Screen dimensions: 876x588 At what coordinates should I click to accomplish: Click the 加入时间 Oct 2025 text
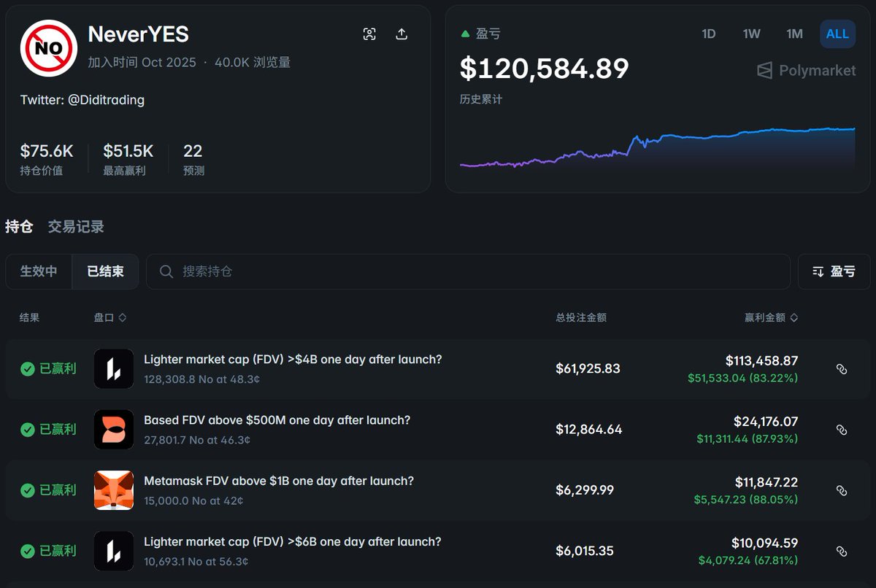pos(142,63)
